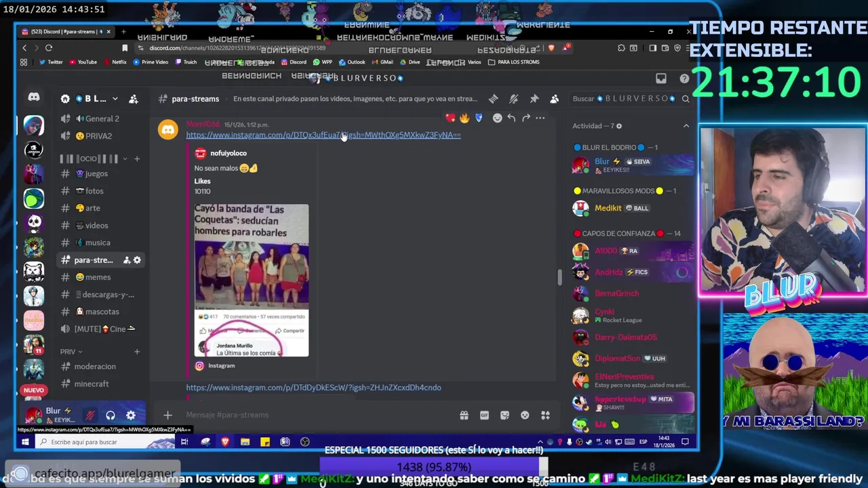Open the add-reaction smiley on the message

(497, 118)
